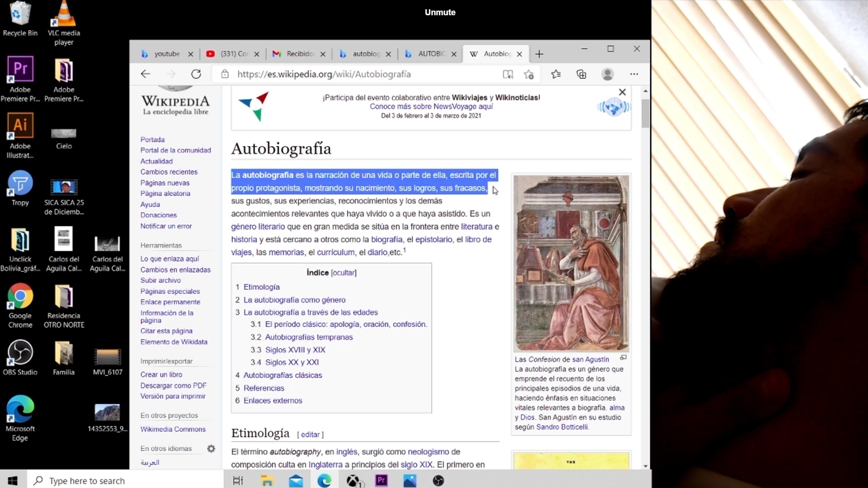Click the page vertical scrollbar thumb

[645, 113]
